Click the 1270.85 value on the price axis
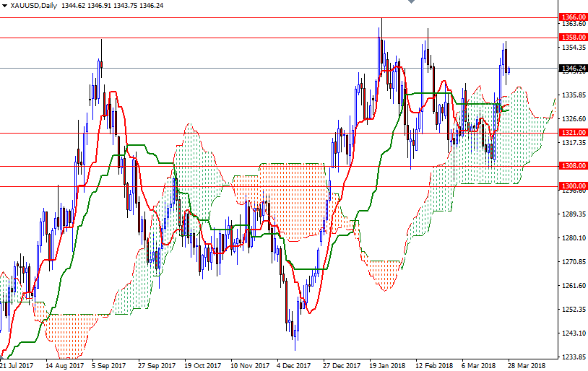This screenshot has height=371, width=588. (x=574, y=261)
